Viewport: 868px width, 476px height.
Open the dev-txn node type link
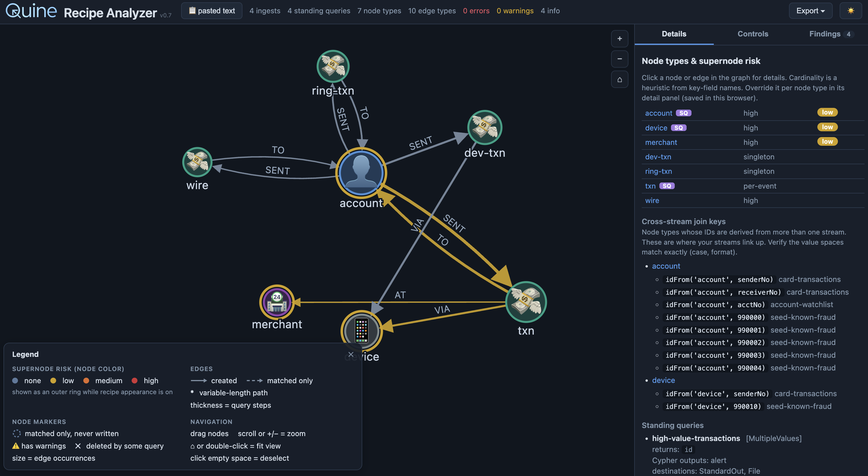[x=658, y=157]
